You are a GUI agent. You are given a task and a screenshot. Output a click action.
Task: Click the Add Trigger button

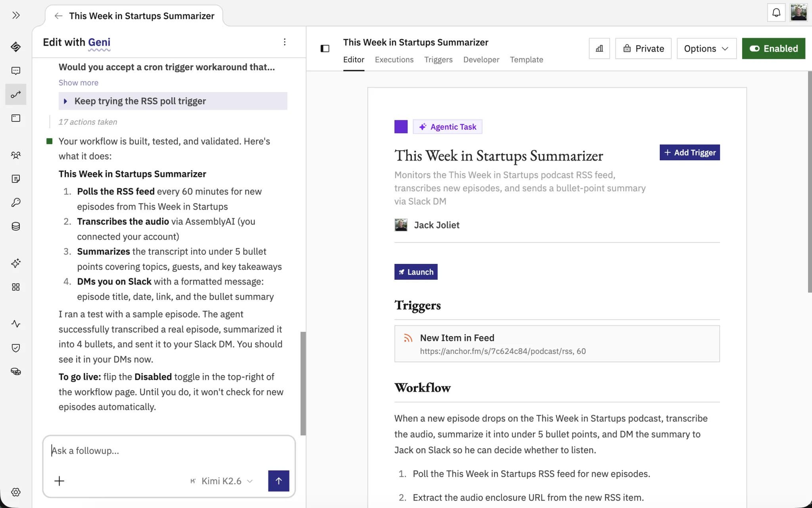click(689, 152)
